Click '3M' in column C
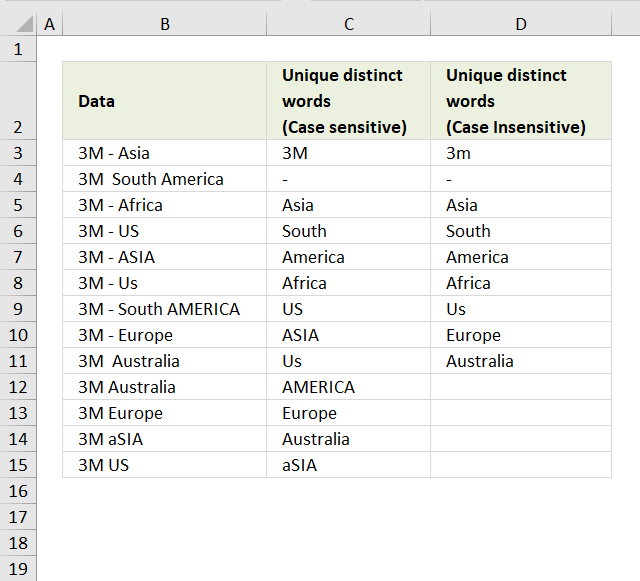Image resolution: width=640 pixels, height=581 pixels. pos(349,153)
